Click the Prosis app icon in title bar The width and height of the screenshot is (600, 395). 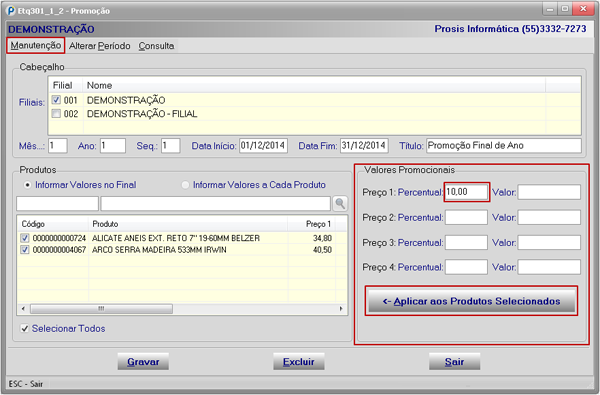tap(11, 10)
